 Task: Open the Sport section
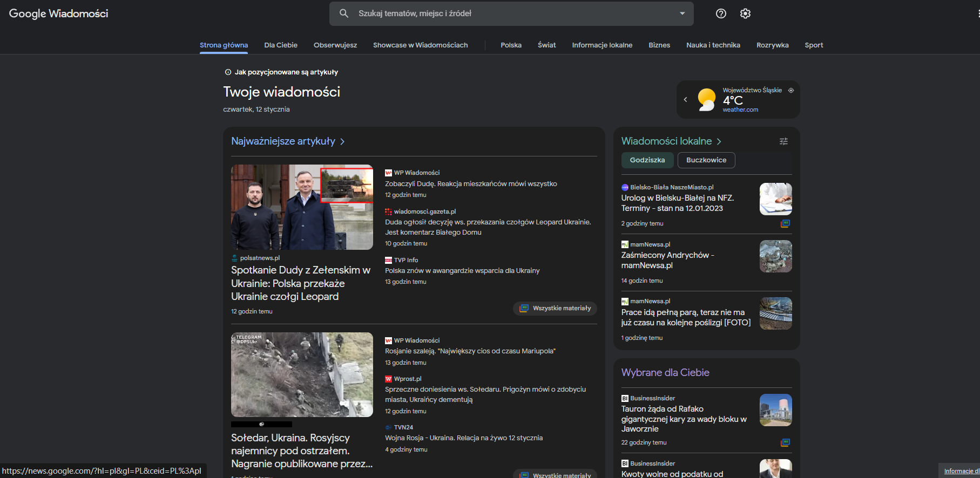coord(814,45)
